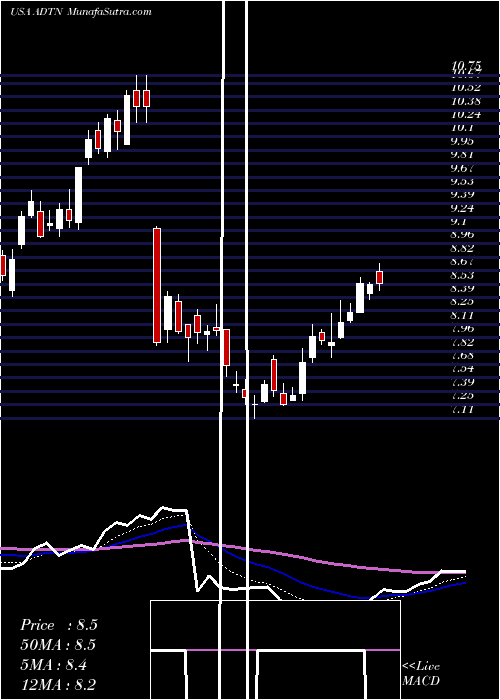
Task: Click the 8.67 price axis label
Action: (x=464, y=262)
